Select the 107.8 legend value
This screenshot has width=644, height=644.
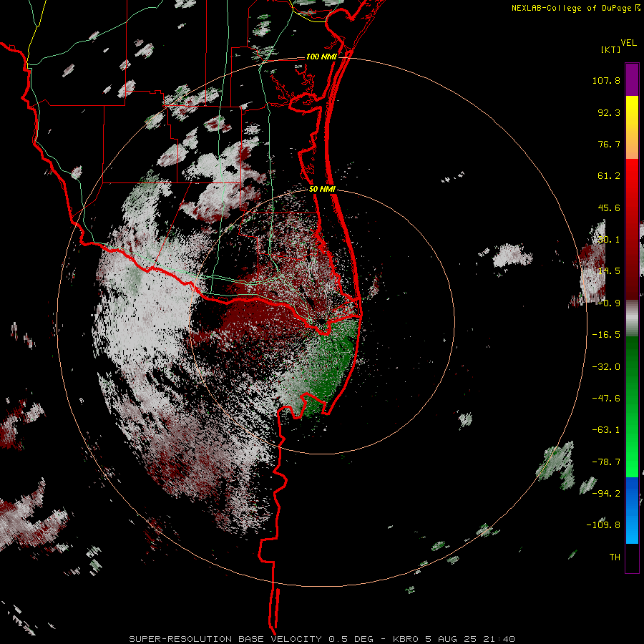[606, 80]
